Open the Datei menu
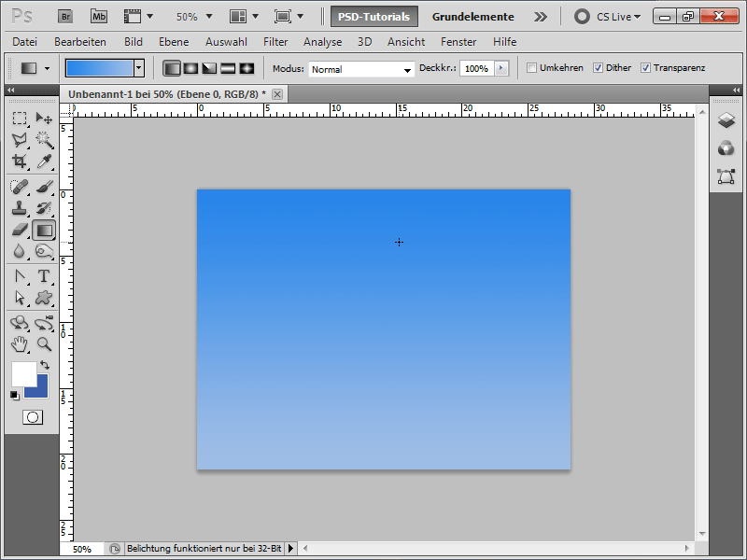 pos(25,42)
